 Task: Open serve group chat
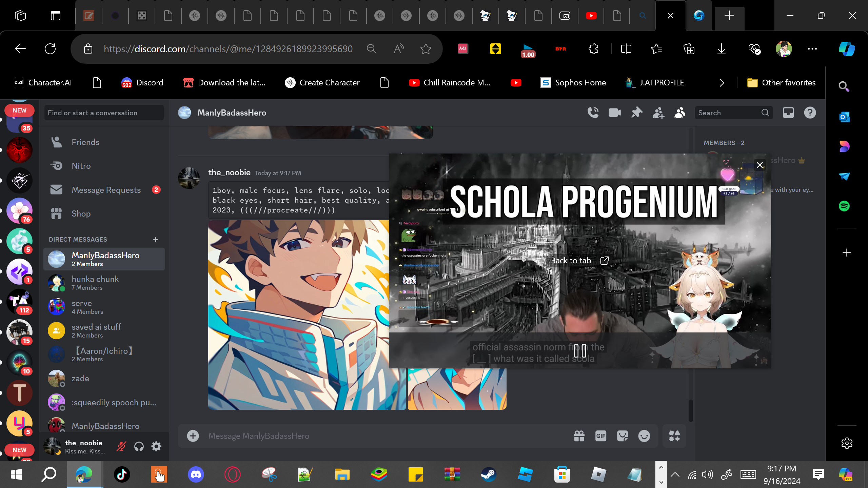(x=104, y=307)
